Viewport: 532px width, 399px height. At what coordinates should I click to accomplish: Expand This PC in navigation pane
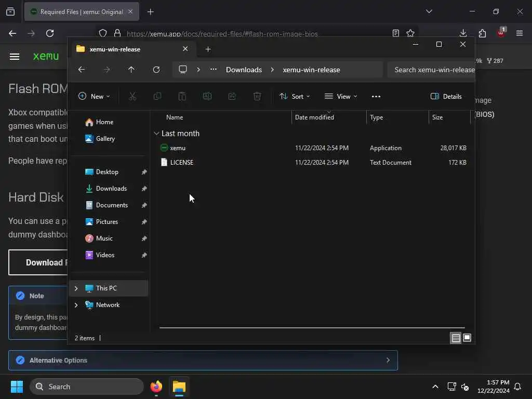coord(76,288)
